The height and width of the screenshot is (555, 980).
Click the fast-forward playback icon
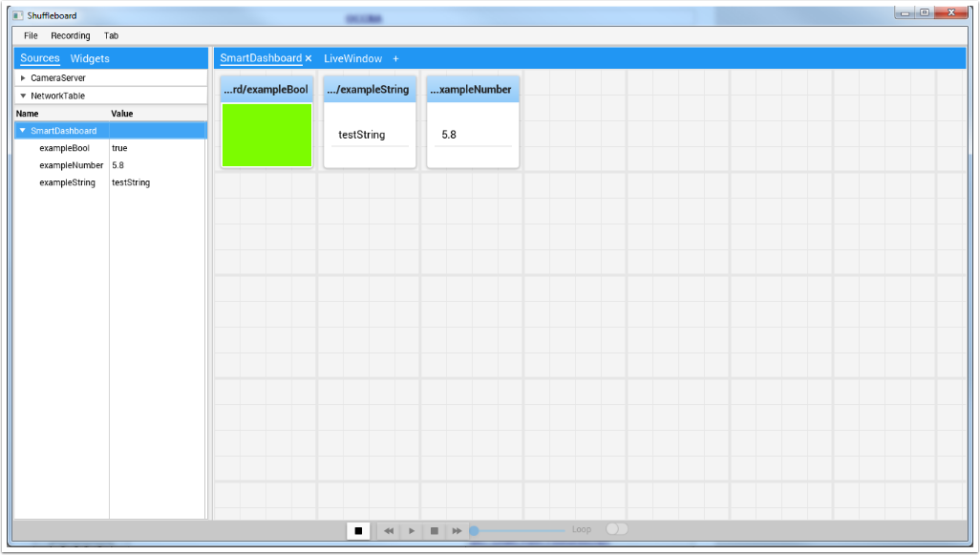(x=457, y=530)
